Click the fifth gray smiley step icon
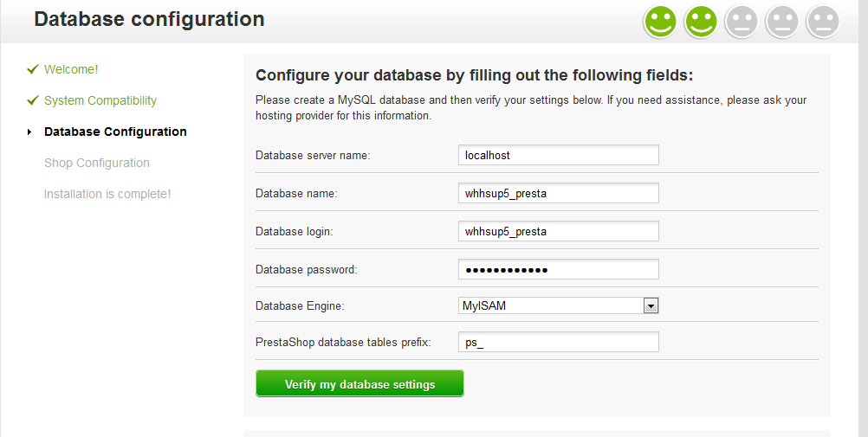Viewport: 868px width, 437px height. [x=822, y=21]
